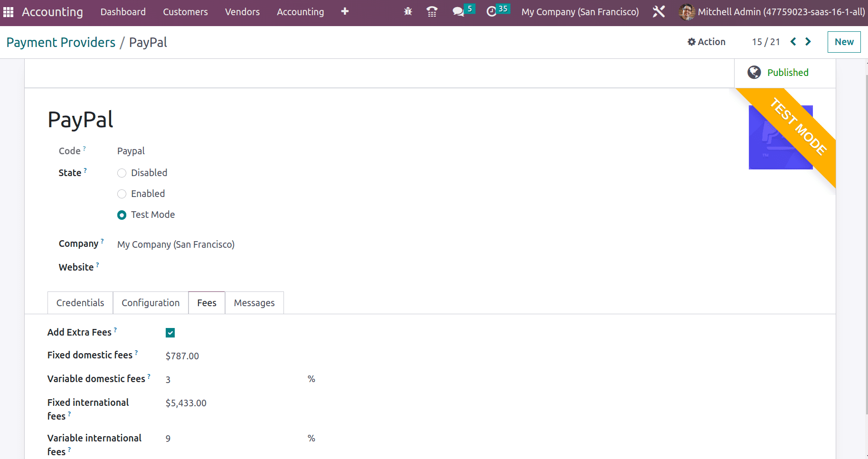The height and width of the screenshot is (459, 868).
Task: Go to previous record arrow
Action: tap(793, 42)
